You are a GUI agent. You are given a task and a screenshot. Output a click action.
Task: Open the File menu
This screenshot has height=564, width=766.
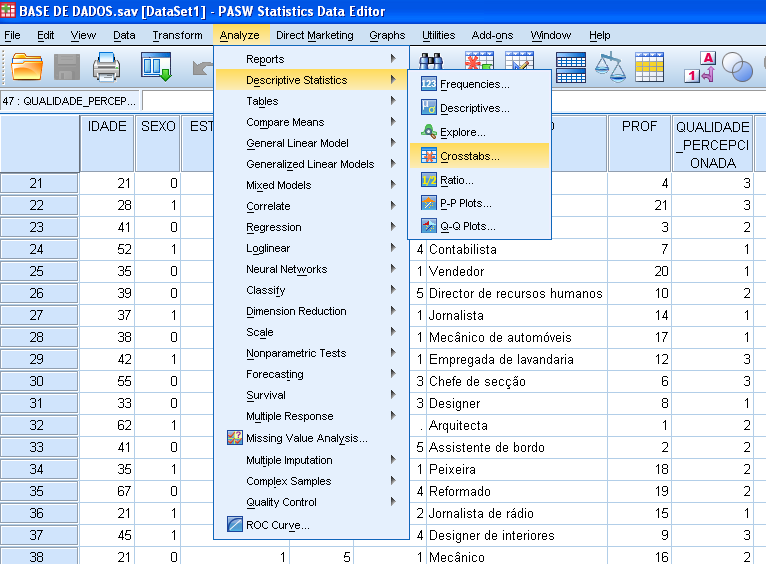tap(12, 35)
